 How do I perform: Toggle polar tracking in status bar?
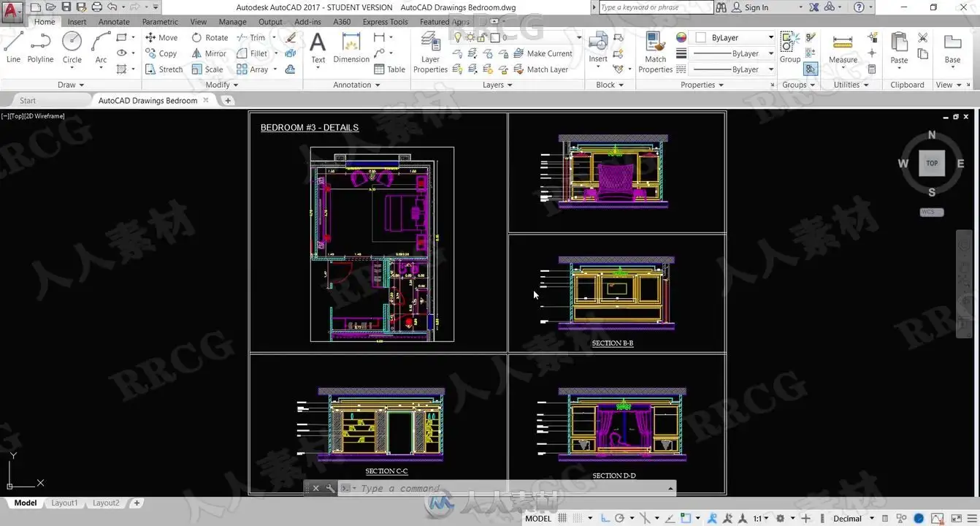[x=620, y=519]
